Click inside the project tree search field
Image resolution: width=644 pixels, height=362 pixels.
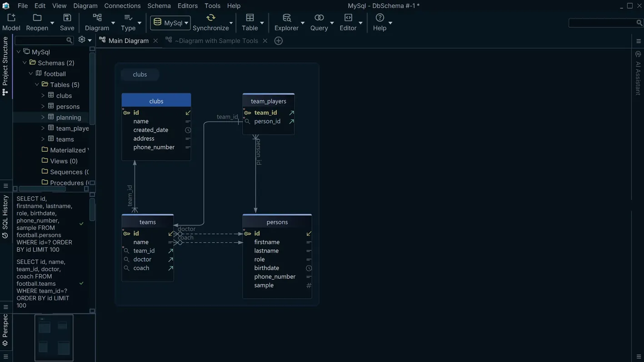(41, 40)
